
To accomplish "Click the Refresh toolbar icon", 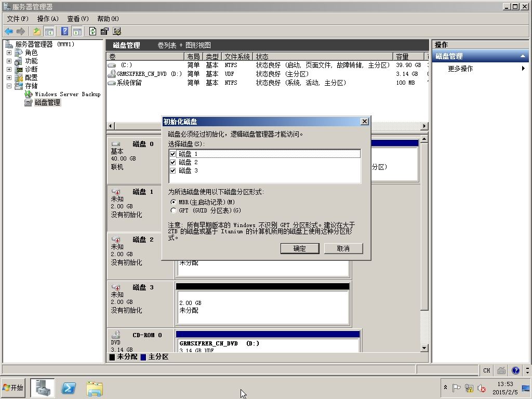I will pyautogui.click(x=92, y=32).
